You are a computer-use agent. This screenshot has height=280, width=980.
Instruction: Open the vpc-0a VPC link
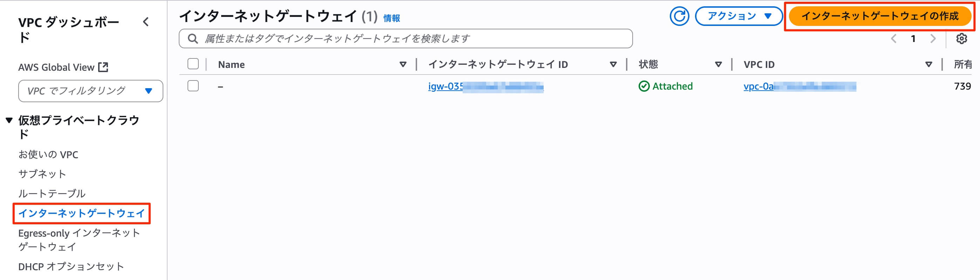(800, 86)
